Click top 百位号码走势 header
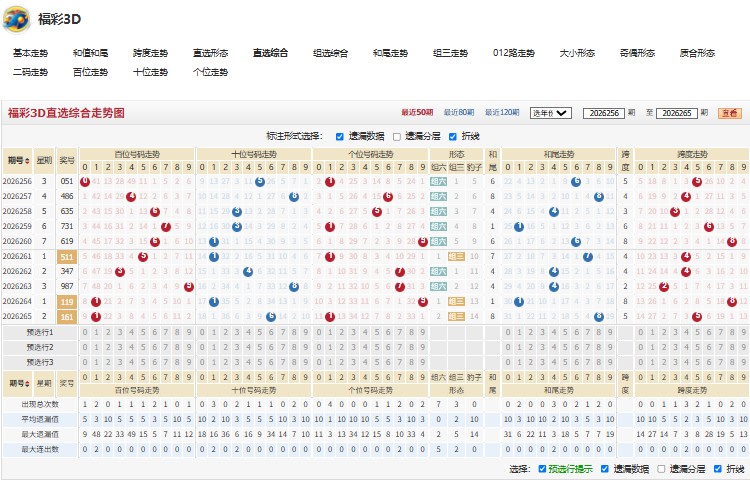 tap(137, 154)
